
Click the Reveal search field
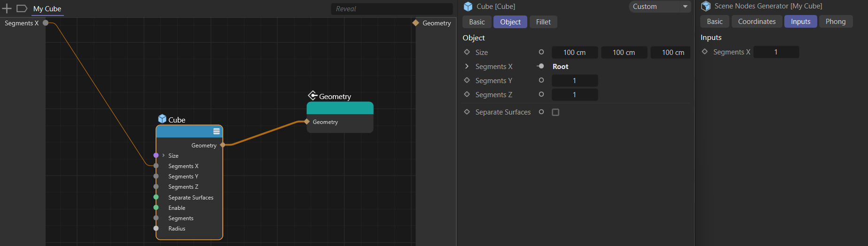[391, 9]
